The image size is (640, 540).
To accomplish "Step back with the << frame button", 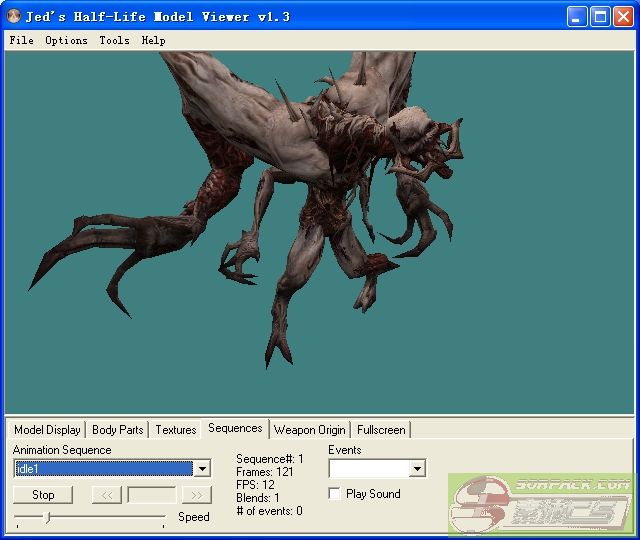I will point(106,495).
